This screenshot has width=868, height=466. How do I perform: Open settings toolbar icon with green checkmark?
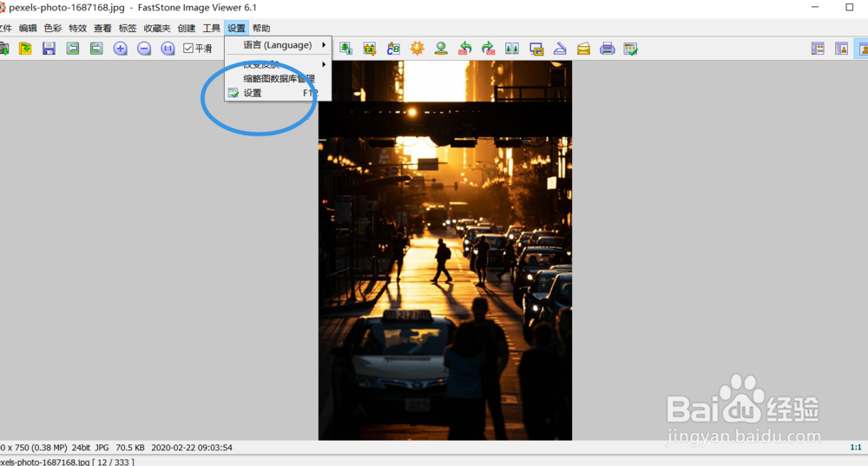pyautogui.click(x=630, y=49)
